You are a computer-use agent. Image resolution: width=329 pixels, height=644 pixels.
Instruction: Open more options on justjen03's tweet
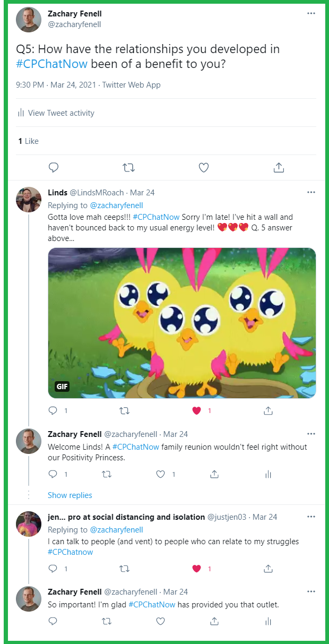coord(310,516)
